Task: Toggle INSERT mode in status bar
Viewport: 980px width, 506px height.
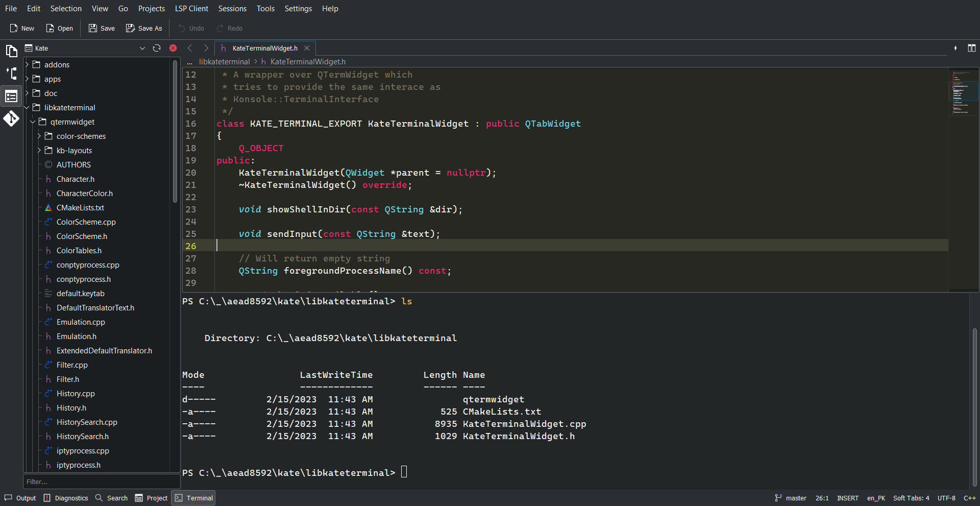Action: [848, 498]
